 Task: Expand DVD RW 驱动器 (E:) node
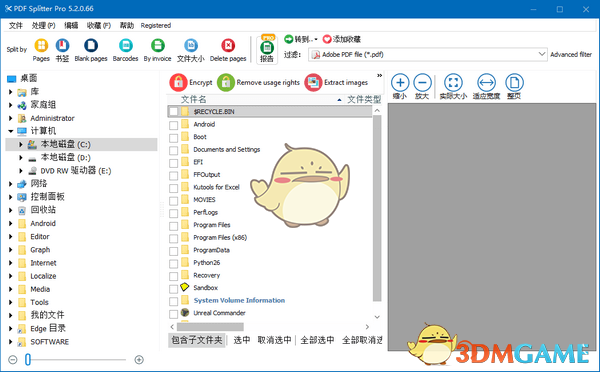tap(21, 171)
